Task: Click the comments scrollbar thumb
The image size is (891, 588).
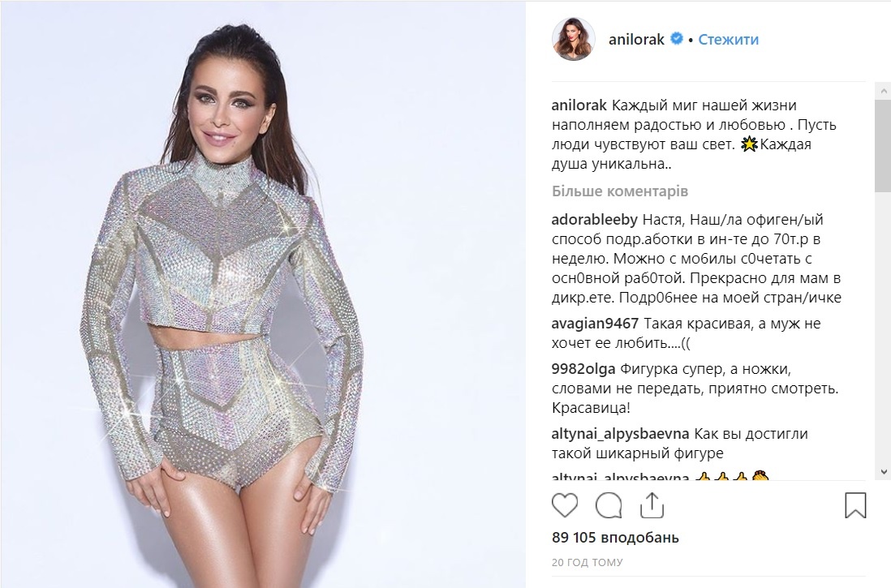Action: 883,144
